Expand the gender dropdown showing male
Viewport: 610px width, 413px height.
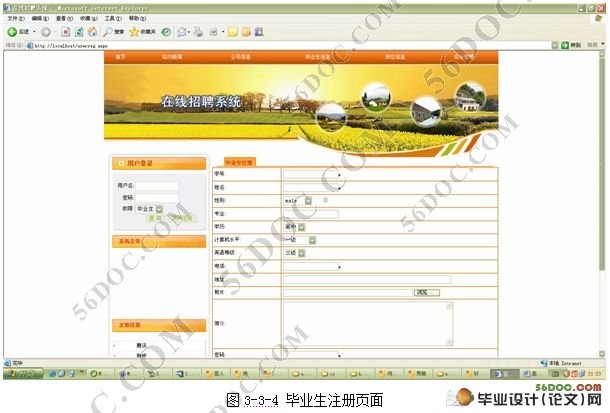click(308, 200)
